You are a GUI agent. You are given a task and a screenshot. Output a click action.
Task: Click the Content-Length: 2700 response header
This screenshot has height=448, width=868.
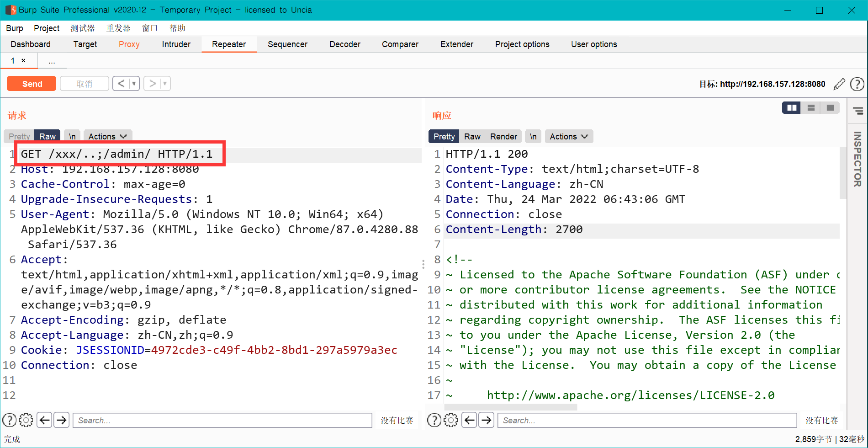point(514,229)
